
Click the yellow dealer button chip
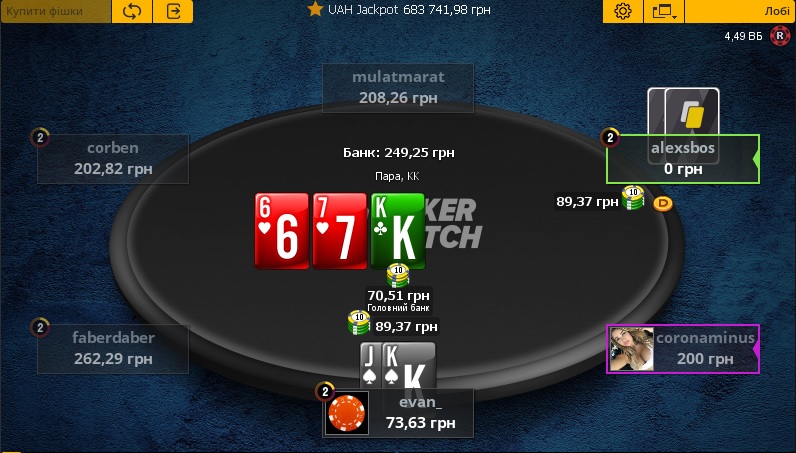[662, 204]
